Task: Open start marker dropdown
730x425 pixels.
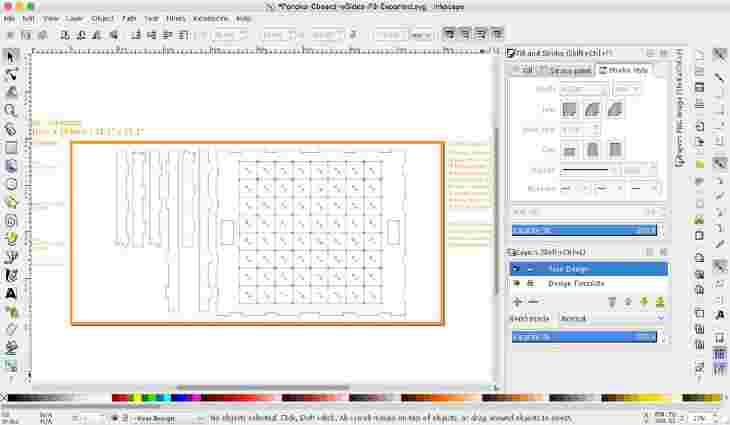Action: coord(572,189)
